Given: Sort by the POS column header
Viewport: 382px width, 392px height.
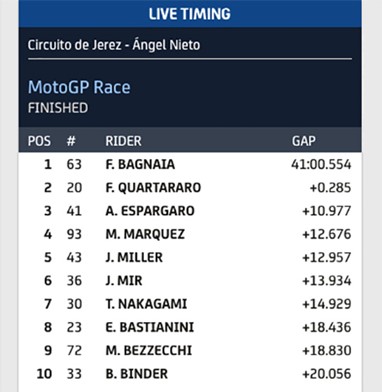Looking at the screenshot, I should 39,141.
